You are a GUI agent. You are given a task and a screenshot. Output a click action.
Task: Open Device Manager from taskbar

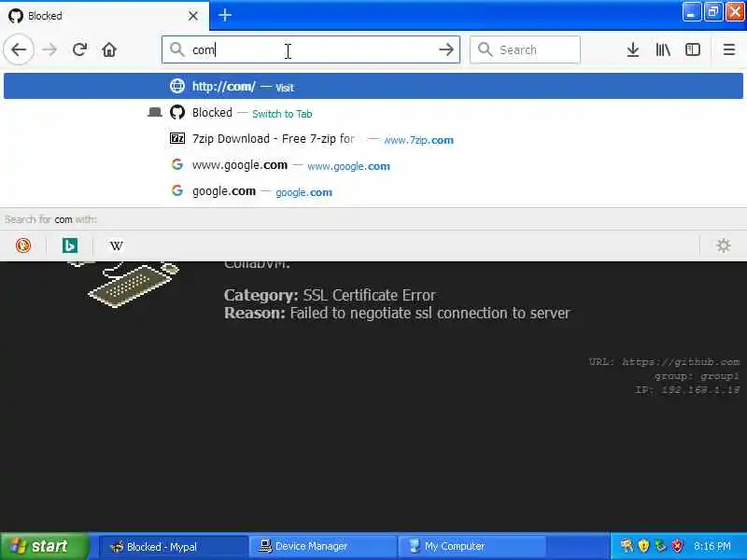322,546
